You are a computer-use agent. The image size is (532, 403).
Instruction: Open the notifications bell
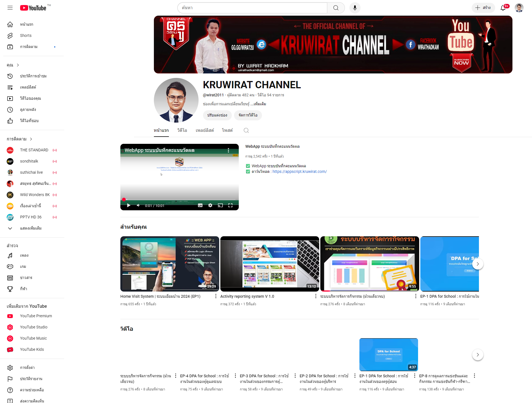pos(503,8)
